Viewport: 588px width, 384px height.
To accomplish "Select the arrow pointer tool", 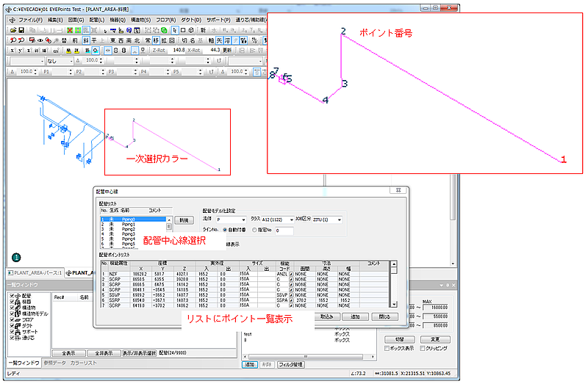I will coord(174,30).
